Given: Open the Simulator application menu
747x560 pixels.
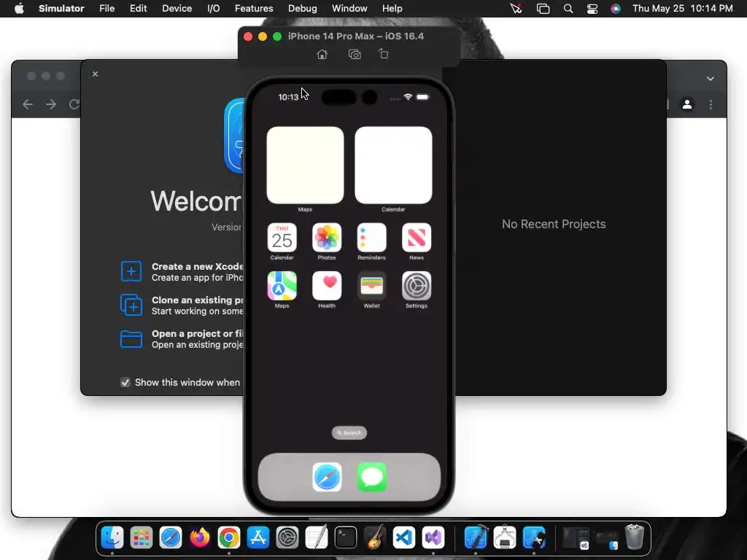Looking at the screenshot, I should [61, 9].
